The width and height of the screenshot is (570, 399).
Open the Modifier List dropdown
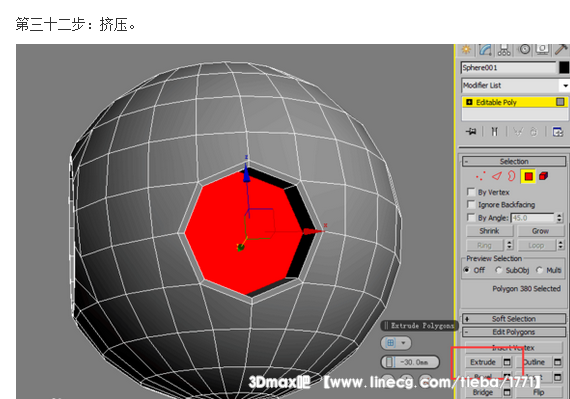click(514, 85)
